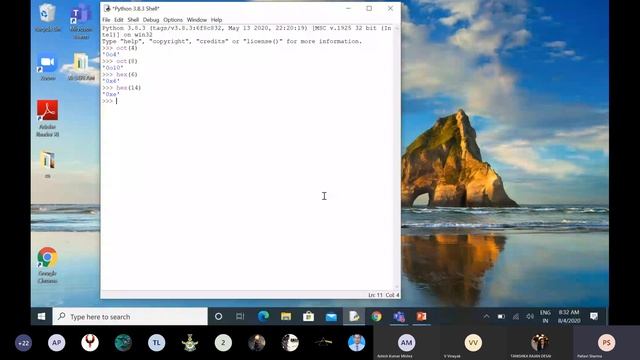Select the AP participant avatar
This screenshot has width=640, height=360.
click(x=56, y=343)
